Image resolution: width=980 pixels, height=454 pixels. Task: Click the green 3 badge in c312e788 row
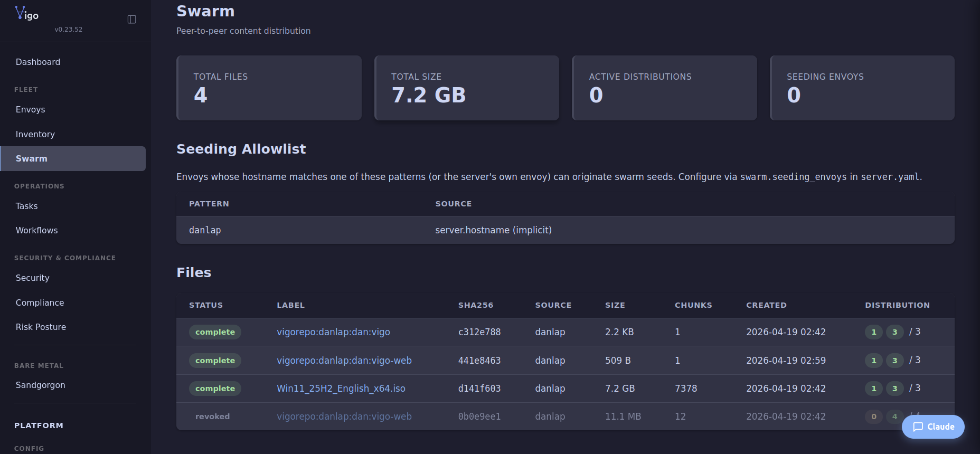click(894, 332)
